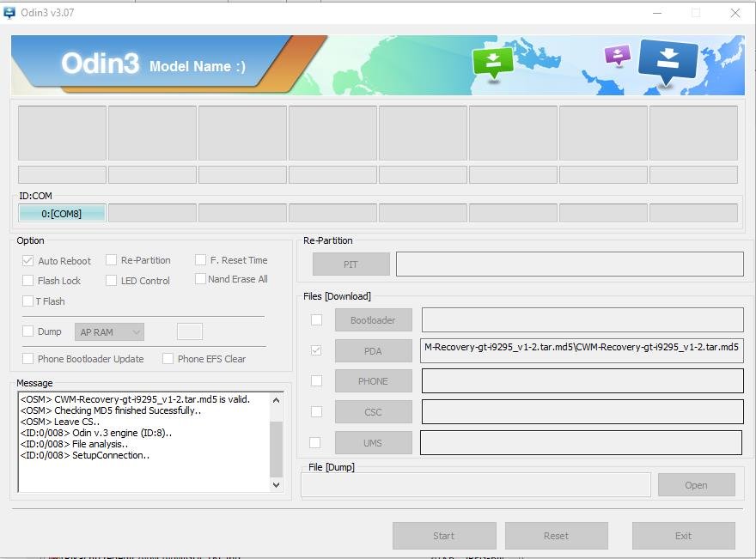Check the F. Reset Time option
Viewport: 756px width, 559px height.
tap(200, 259)
